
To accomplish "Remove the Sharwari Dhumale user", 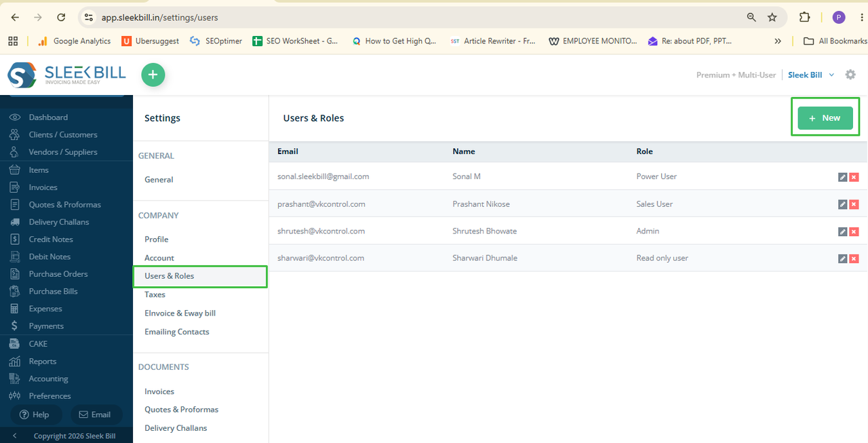I will click(x=854, y=258).
